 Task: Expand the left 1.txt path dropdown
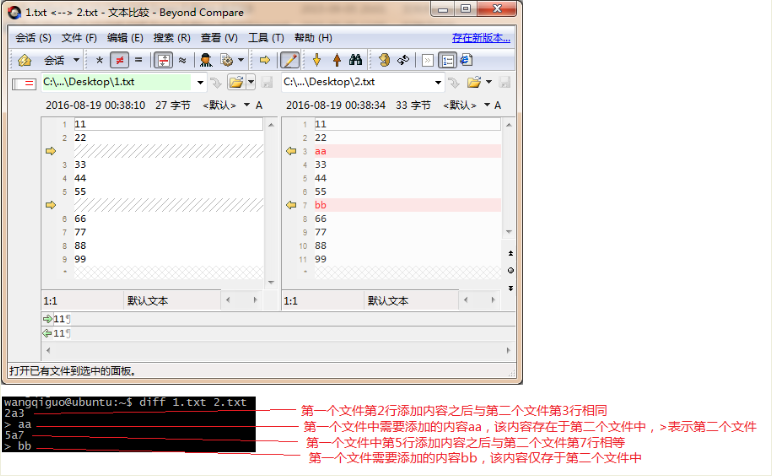click(x=200, y=83)
